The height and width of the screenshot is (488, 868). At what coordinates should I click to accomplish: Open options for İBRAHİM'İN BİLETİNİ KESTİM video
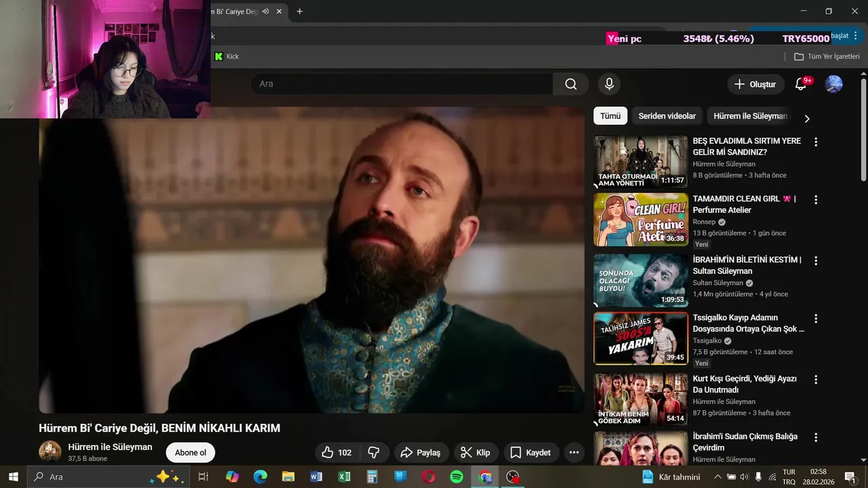(x=816, y=261)
